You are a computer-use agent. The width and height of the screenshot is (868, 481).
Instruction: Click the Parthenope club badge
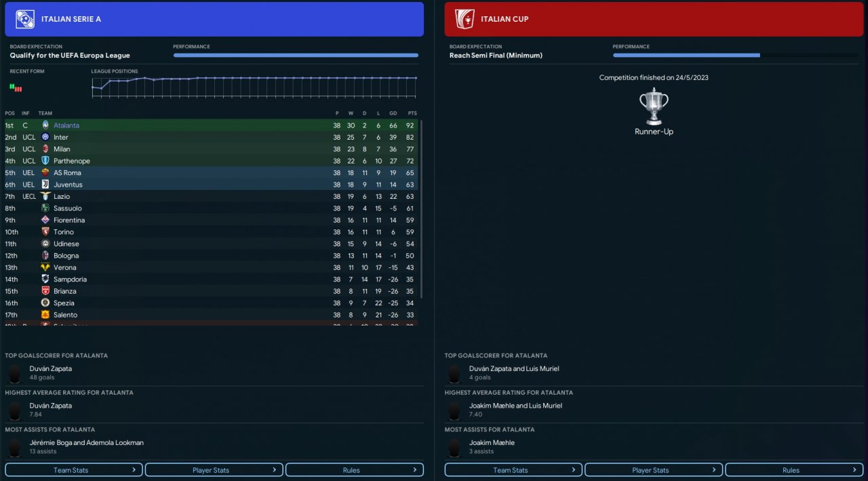click(45, 161)
